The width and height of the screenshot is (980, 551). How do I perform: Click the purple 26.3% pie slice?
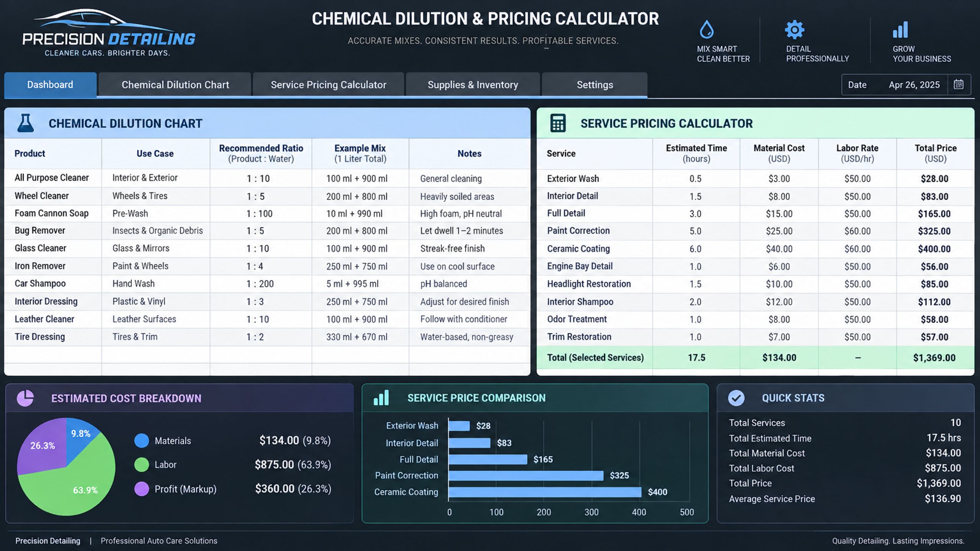(x=42, y=446)
